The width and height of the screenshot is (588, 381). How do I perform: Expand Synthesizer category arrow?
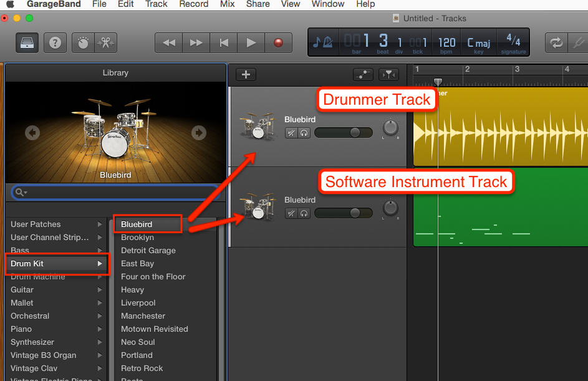pyautogui.click(x=100, y=342)
